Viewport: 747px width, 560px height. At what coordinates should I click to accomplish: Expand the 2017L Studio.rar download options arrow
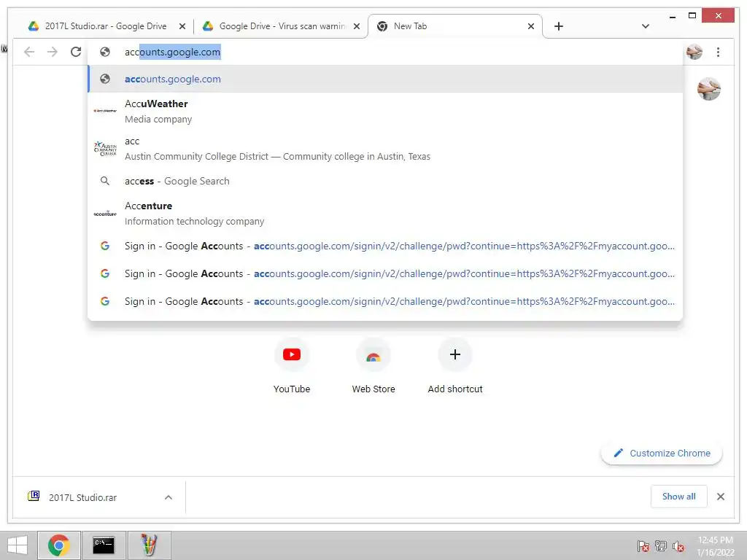[169, 497]
